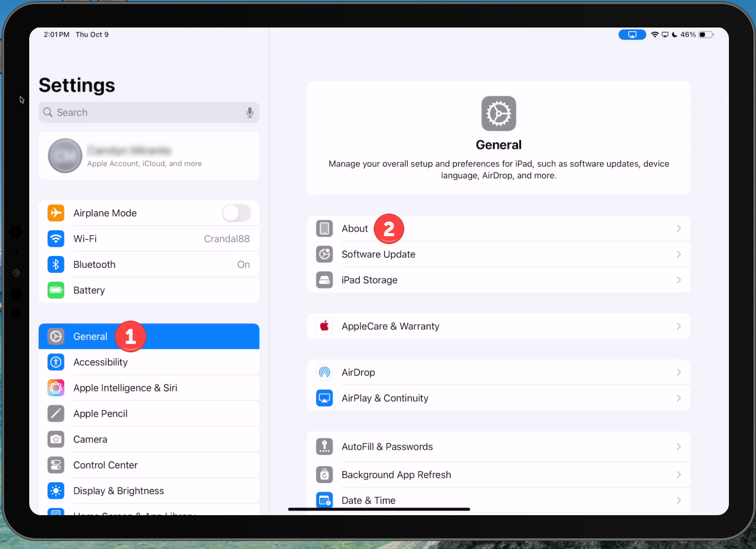Tap the Software Update gear icon

(x=325, y=254)
